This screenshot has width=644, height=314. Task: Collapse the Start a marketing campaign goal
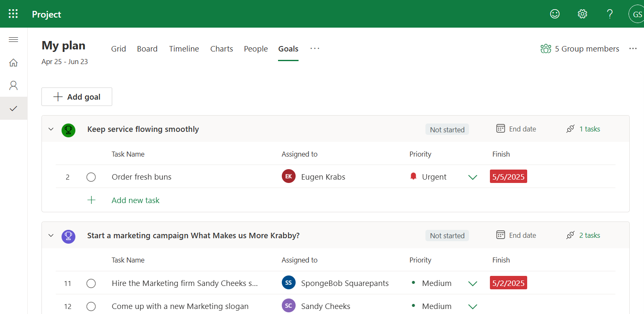pos(51,235)
